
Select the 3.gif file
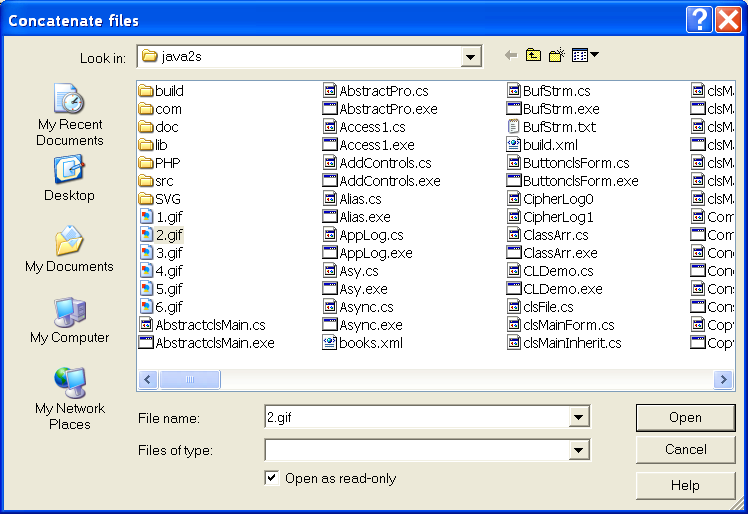161,253
